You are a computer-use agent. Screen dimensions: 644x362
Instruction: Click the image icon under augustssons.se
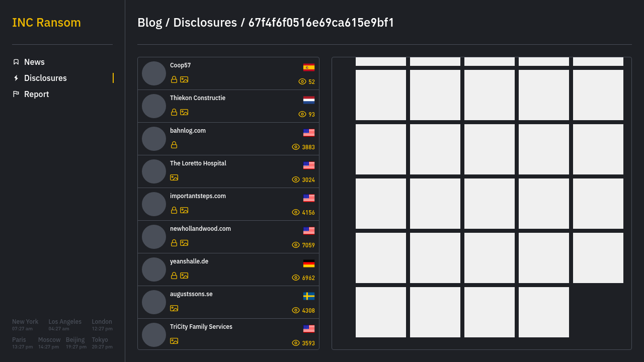tap(174, 308)
